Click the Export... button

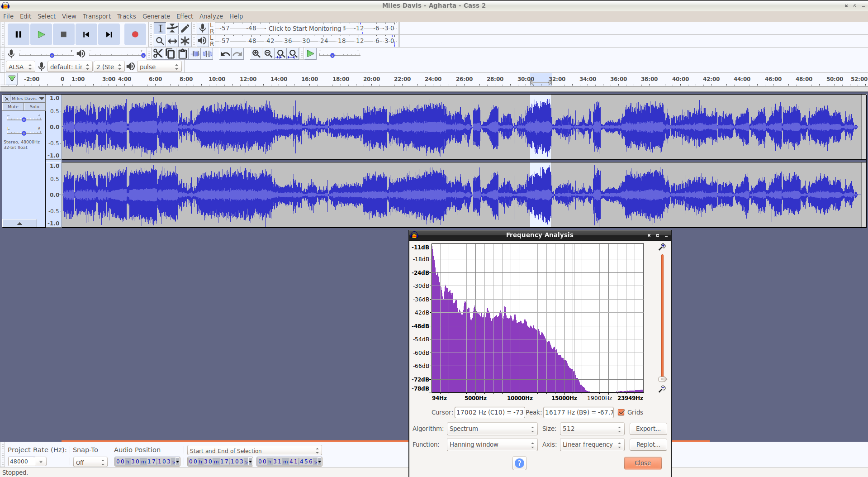[x=648, y=429]
